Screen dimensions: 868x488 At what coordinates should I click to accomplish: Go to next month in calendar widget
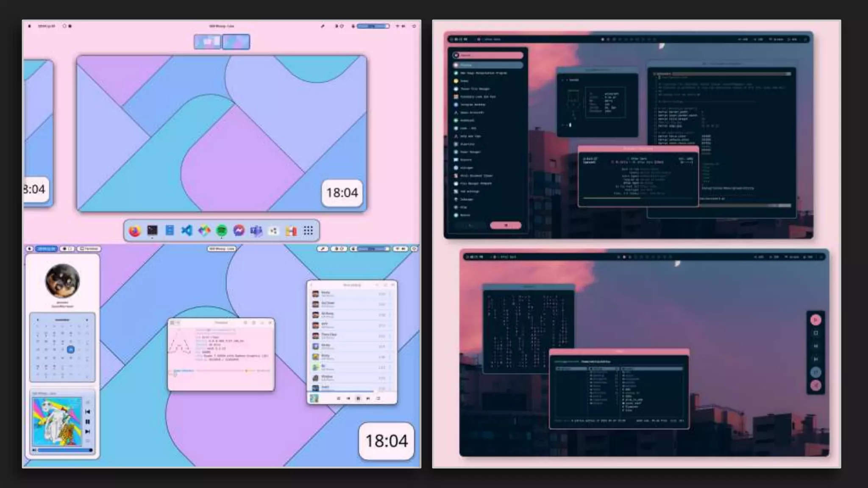pyautogui.click(x=87, y=320)
